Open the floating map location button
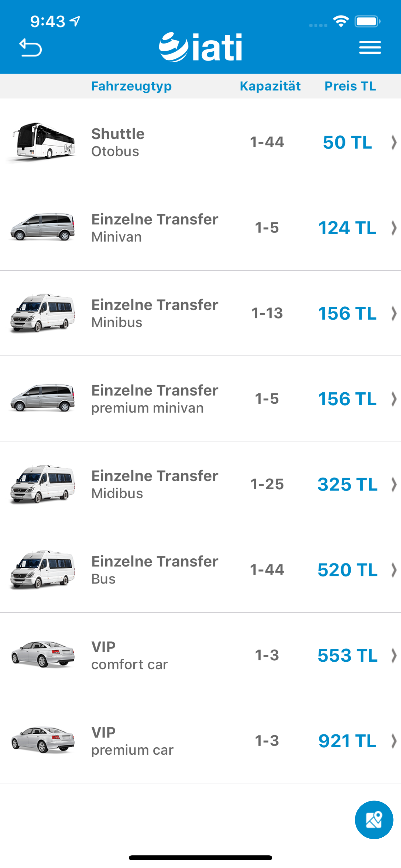This screenshot has height=868, width=401. click(374, 820)
